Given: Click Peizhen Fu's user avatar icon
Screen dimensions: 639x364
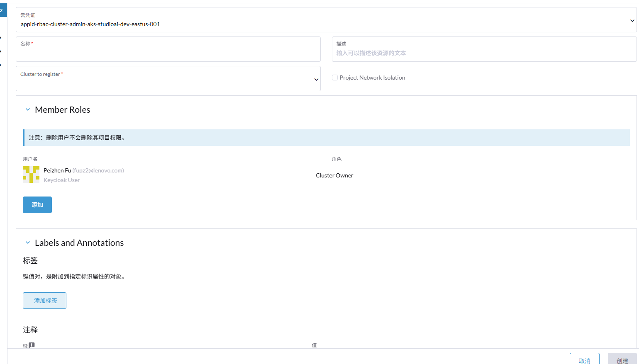Looking at the screenshot, I should 31,175.
